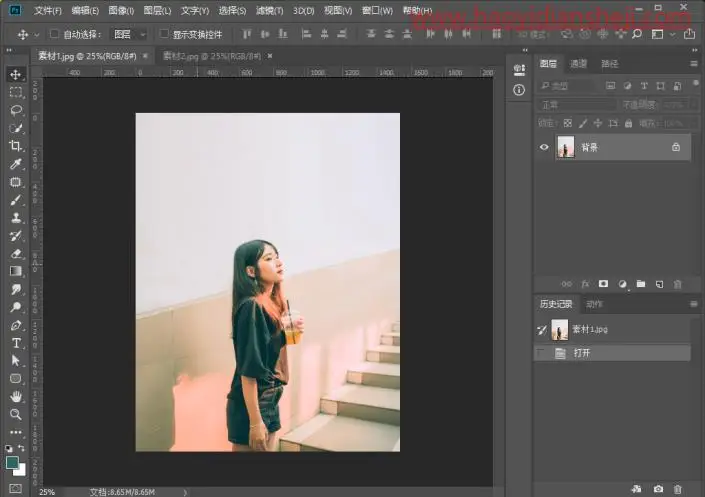Open the 图像(I) menu

pyautogui.click(x=121, y=10)
